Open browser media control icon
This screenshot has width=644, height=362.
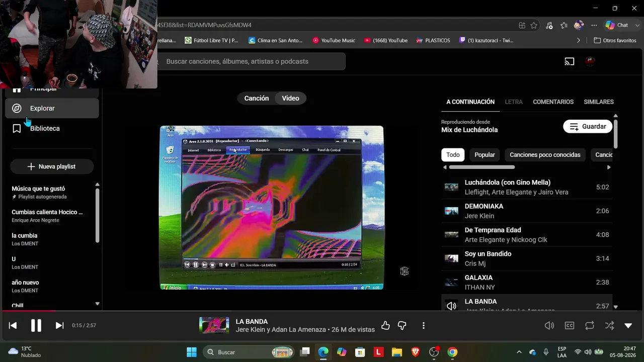[549, 25]
